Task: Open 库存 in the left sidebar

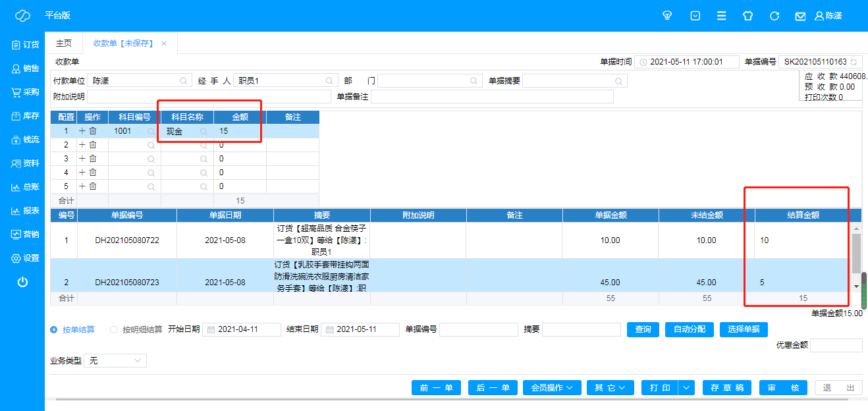Action: (25, 116)
